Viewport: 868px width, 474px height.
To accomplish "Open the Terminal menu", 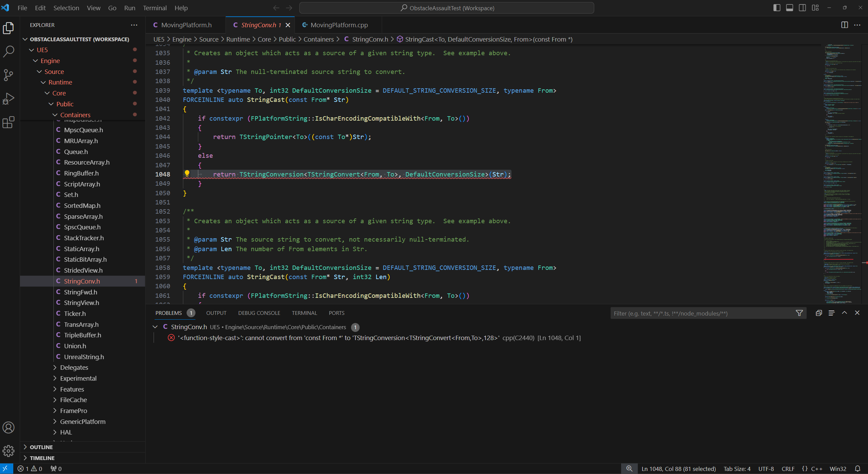I will pos(155,8).
